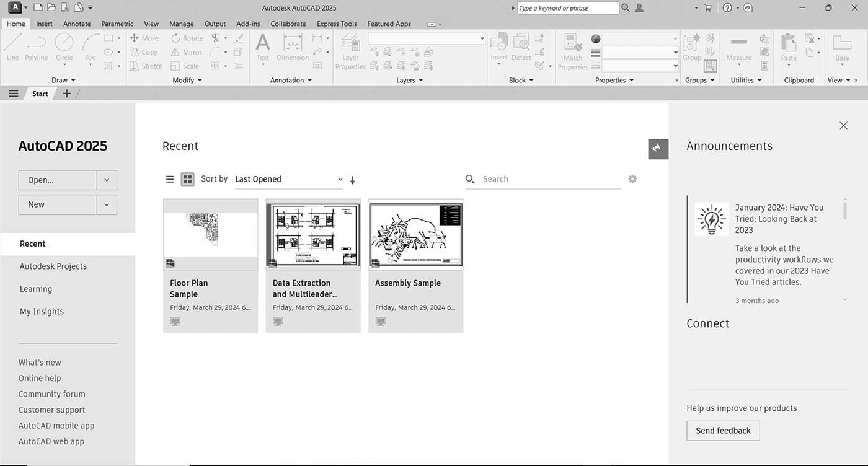Select the Polyline drawing tool
Viewport: 868px width, 466px height.
click(36, 46)
